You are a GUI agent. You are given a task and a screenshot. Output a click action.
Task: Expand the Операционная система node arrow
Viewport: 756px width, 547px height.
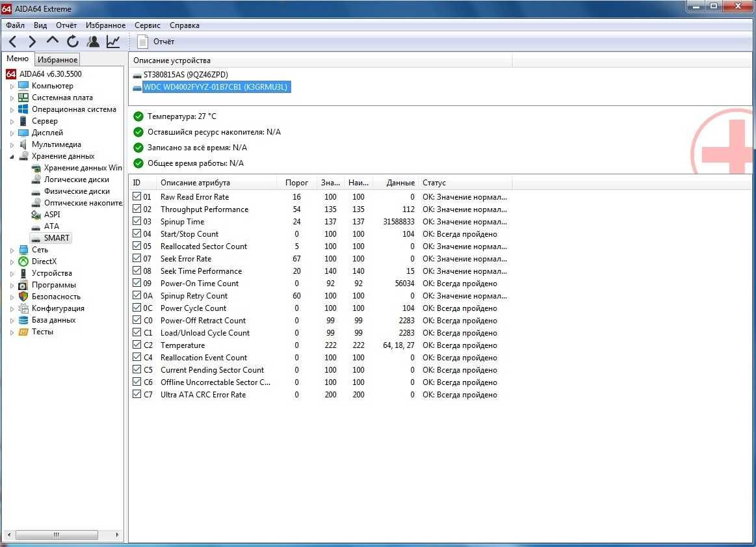point(12,109)
